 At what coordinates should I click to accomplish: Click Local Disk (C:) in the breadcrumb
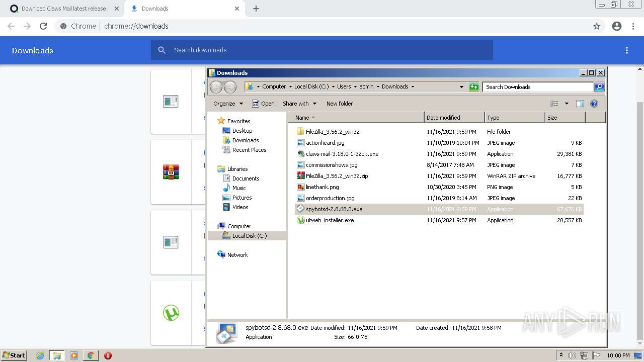click(x=311, y=86)
